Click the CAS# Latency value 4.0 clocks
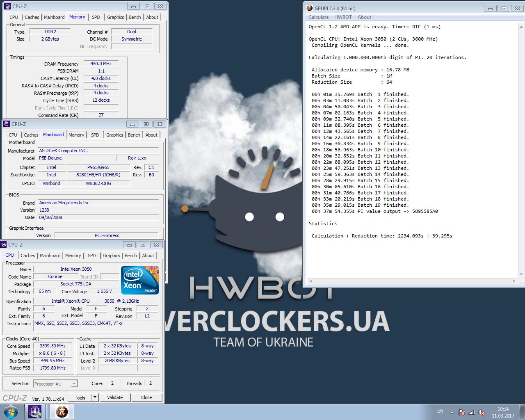Viewport: 525px width, 420px height. click(x=101, y=78)
